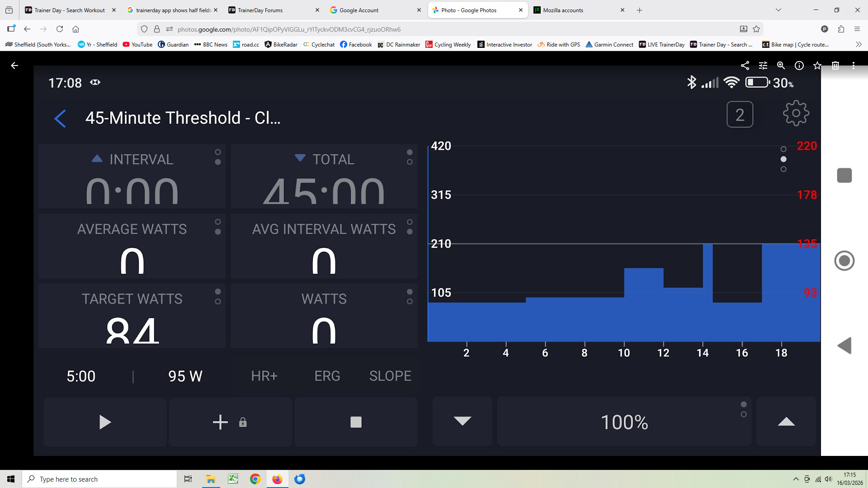Screen dimensions: 868x488
Task: Mark the photo as favourite with the star
Action: 817,66
